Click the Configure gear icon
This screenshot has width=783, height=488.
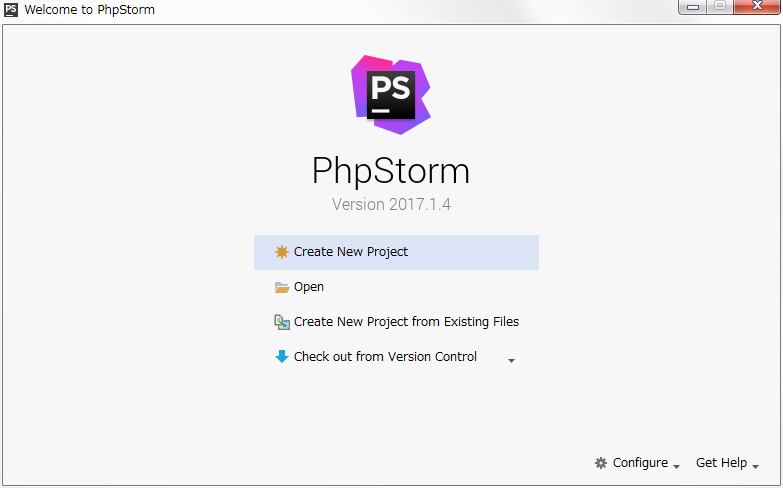(x=601, y=463)
